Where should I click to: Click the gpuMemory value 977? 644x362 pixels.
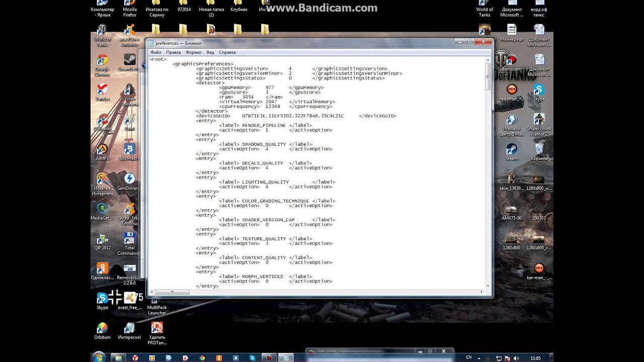pos(270,87)
